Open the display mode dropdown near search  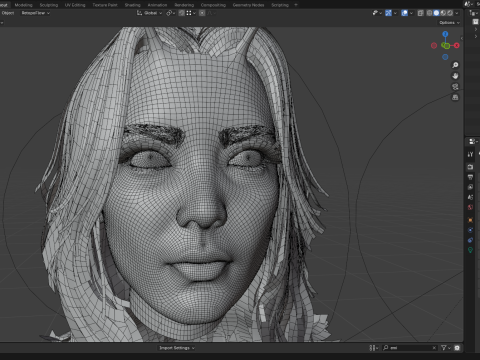[x=373, y=348]
